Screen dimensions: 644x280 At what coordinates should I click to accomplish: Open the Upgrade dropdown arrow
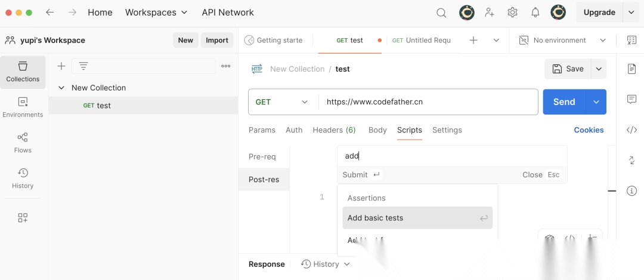631,13
